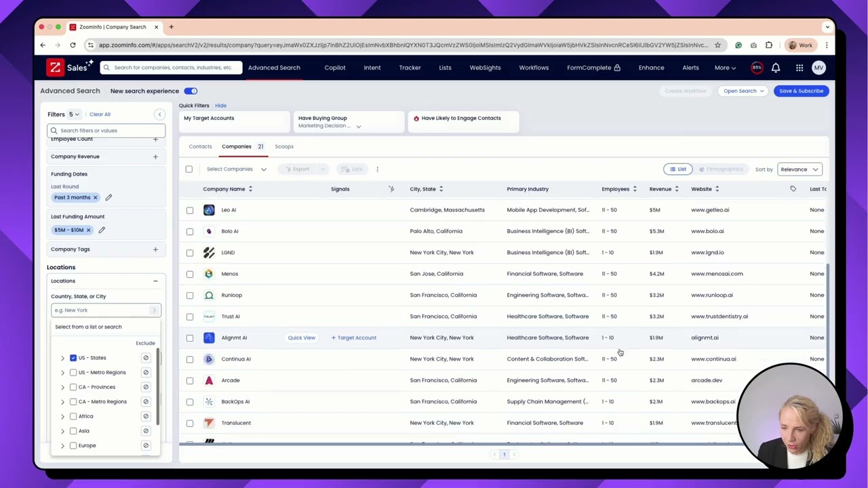Switch to the Scoops tab

click(x=284, y=146)
